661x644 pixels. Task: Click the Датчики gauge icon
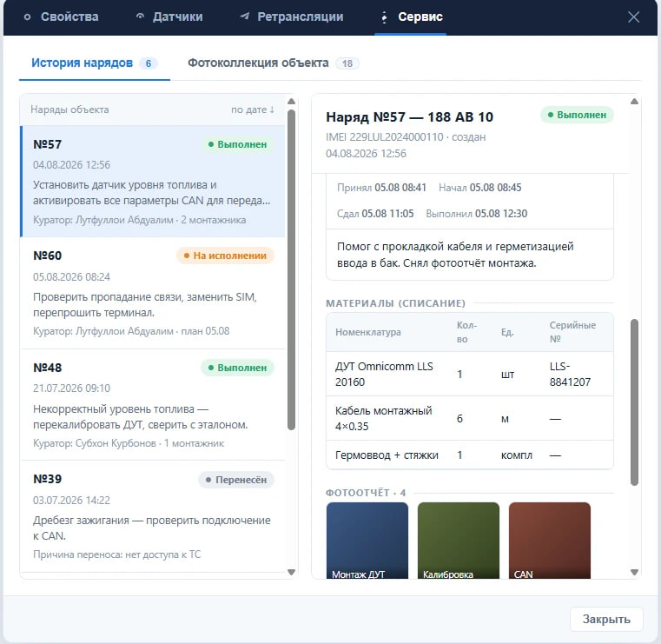pos(140,17)
